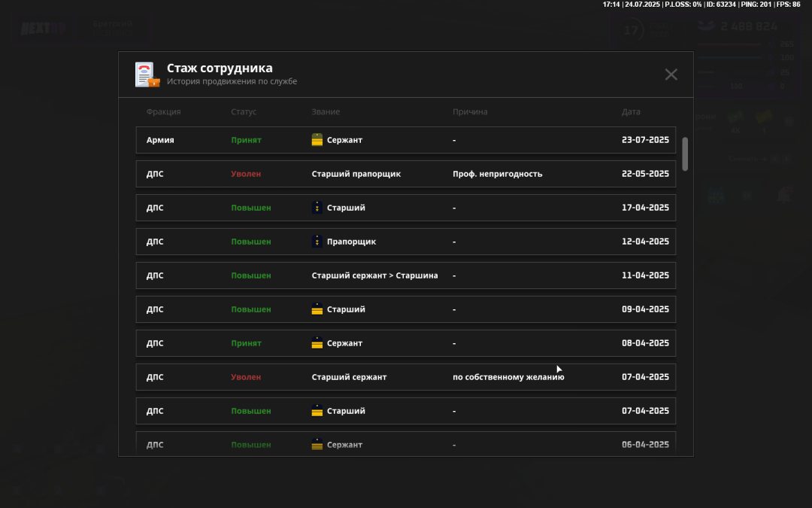Click the Статус column header

point(244,112)
